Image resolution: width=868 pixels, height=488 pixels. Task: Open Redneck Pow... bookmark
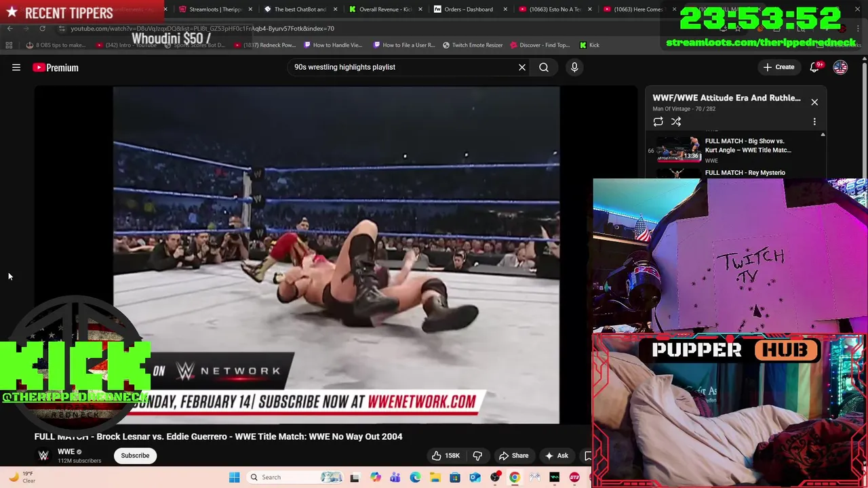click(x=265, y=45)
